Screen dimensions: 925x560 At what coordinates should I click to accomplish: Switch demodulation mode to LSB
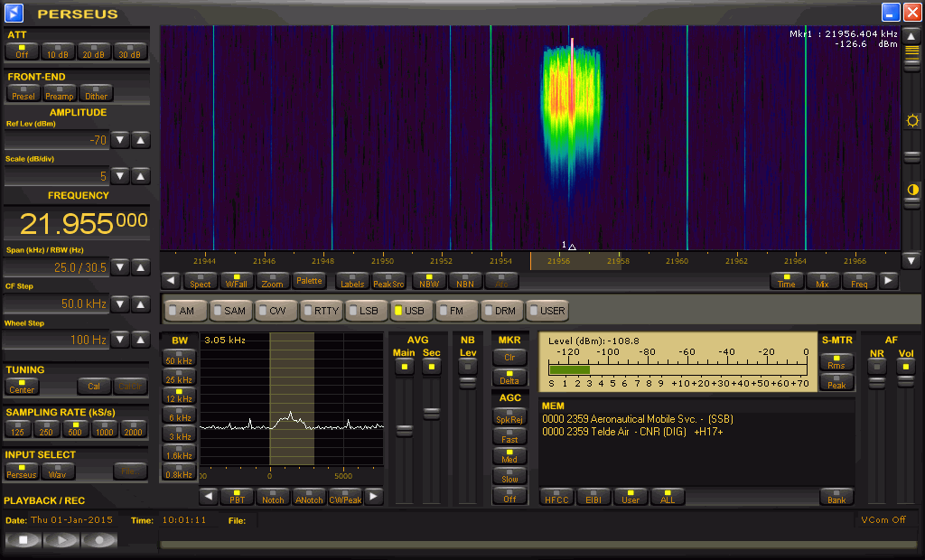(x=367, y=311)
